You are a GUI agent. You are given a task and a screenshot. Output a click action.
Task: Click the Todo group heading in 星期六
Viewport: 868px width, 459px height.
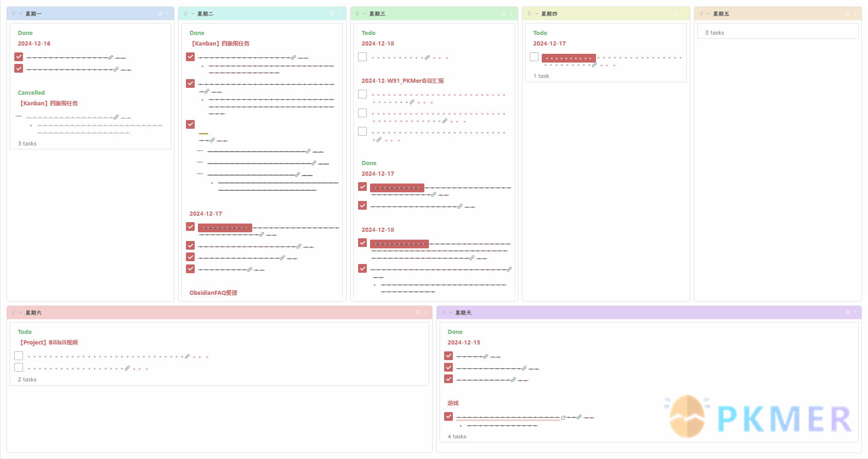[24, 332]
